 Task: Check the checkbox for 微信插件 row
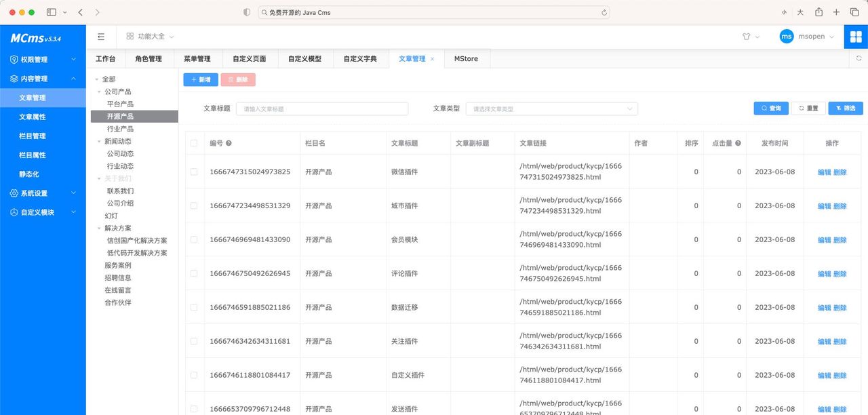pyautogui.click(x=195, y=172)
